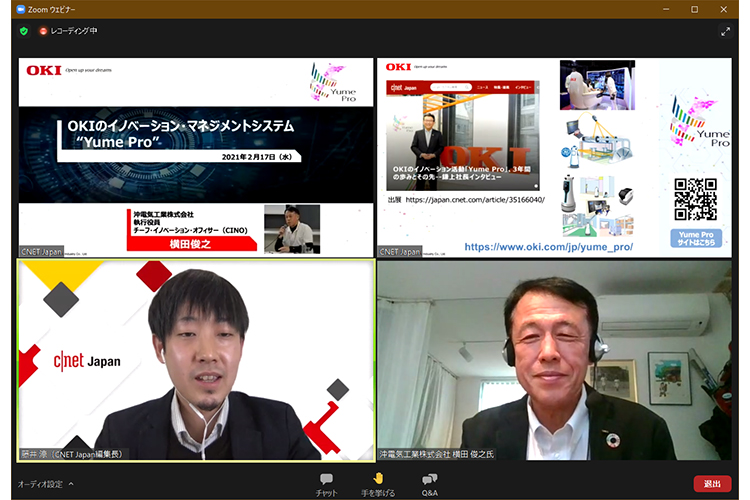Open the chat panel

tap(326, 485)
